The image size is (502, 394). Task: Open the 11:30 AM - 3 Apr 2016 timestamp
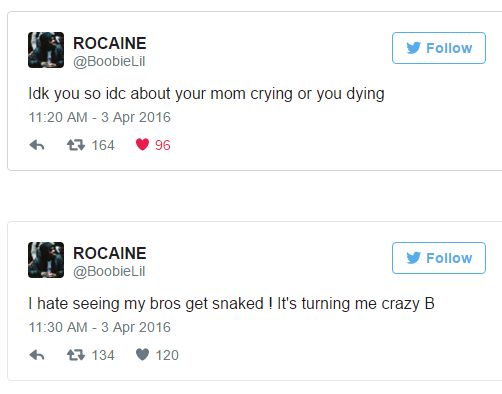100,327
